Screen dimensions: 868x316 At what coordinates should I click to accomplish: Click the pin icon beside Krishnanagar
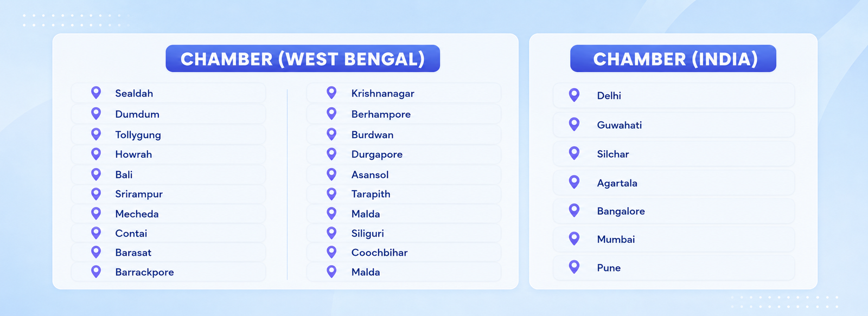coord(331,93)
